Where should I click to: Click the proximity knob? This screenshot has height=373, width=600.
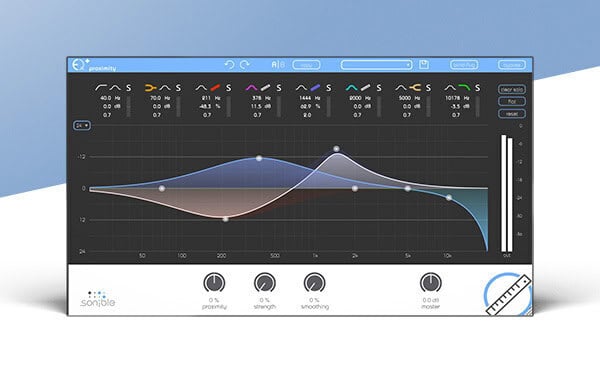point(214,283)
